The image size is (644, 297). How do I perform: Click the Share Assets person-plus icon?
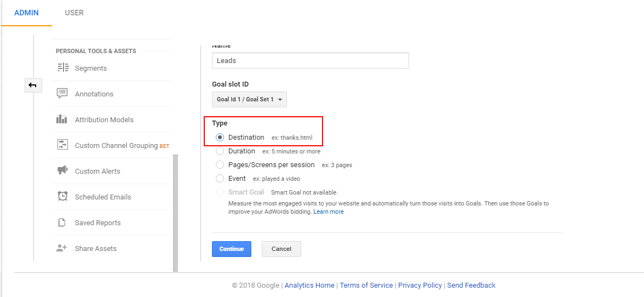pos(61,248)
